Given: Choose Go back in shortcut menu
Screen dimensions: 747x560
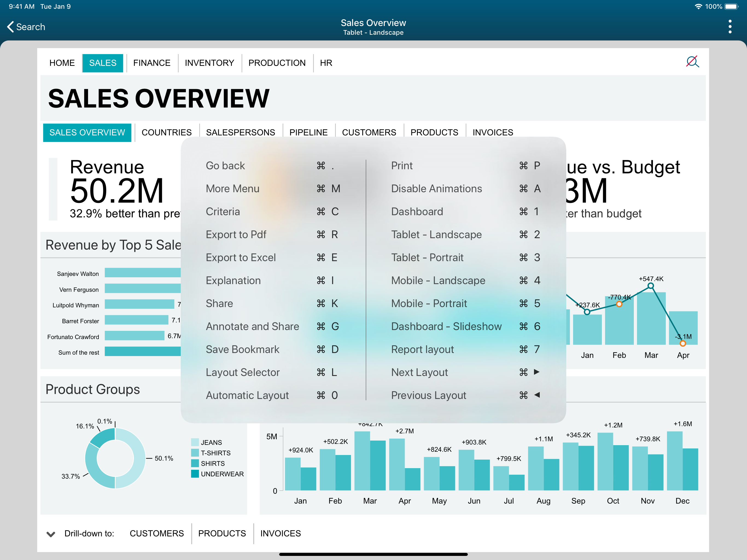Looking at the screenshot, I should point(273,165).
